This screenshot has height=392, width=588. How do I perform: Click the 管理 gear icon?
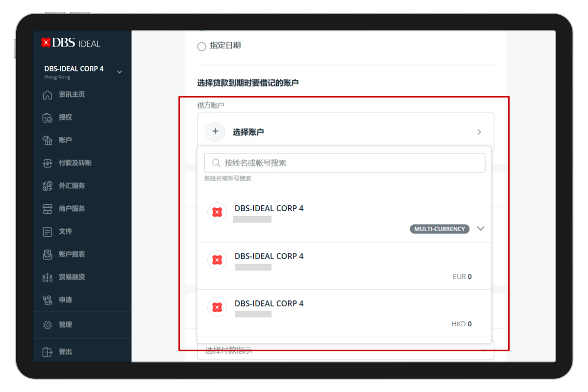tap(48, 325)
